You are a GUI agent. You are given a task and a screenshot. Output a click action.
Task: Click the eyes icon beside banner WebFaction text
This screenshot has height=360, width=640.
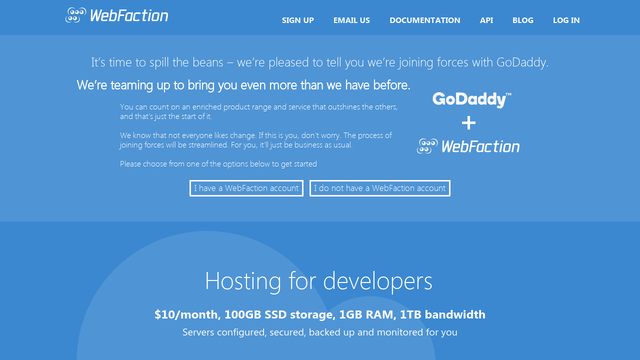[427, 147]
